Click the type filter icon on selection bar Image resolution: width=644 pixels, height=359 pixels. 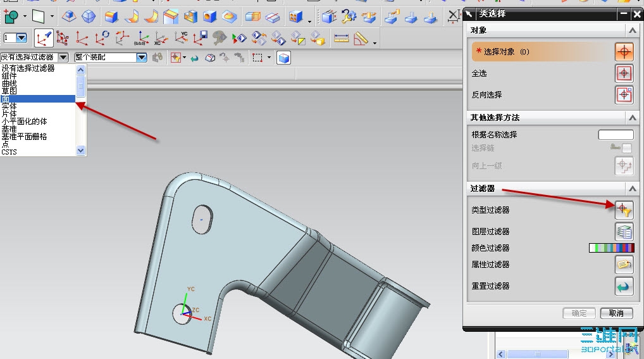coord(176,58)
